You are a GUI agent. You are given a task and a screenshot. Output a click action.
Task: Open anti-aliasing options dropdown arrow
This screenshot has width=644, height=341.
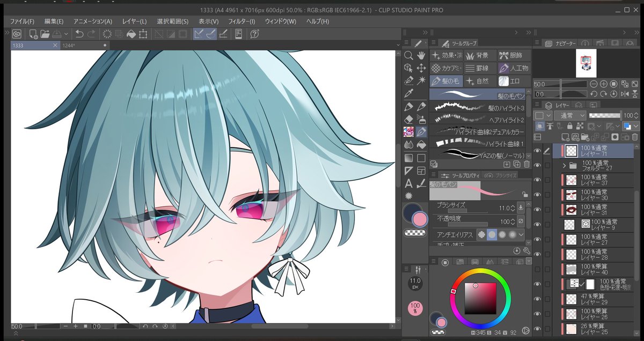[x=521, y=235]
